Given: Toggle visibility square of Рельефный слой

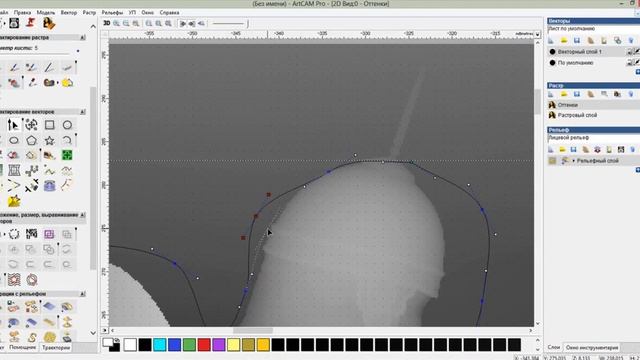Looking at the screenshot, I should click(552, 161).
